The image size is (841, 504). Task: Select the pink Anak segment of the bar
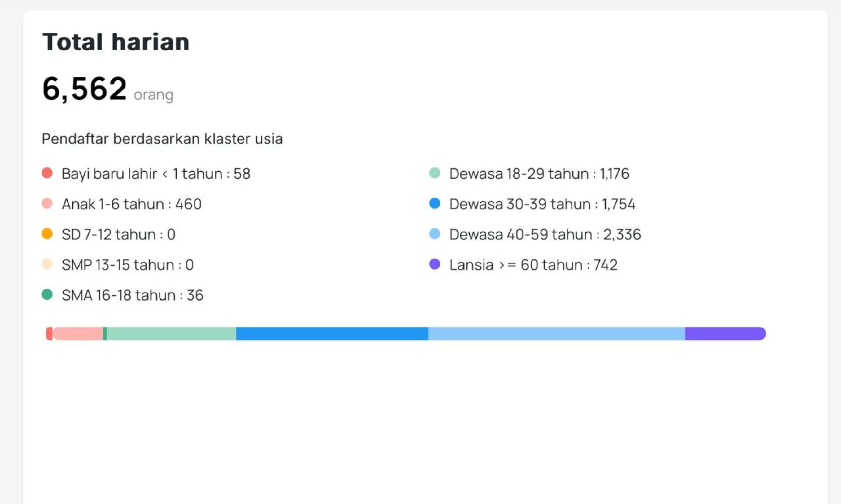pyautogui.click(x=78, y=333)
